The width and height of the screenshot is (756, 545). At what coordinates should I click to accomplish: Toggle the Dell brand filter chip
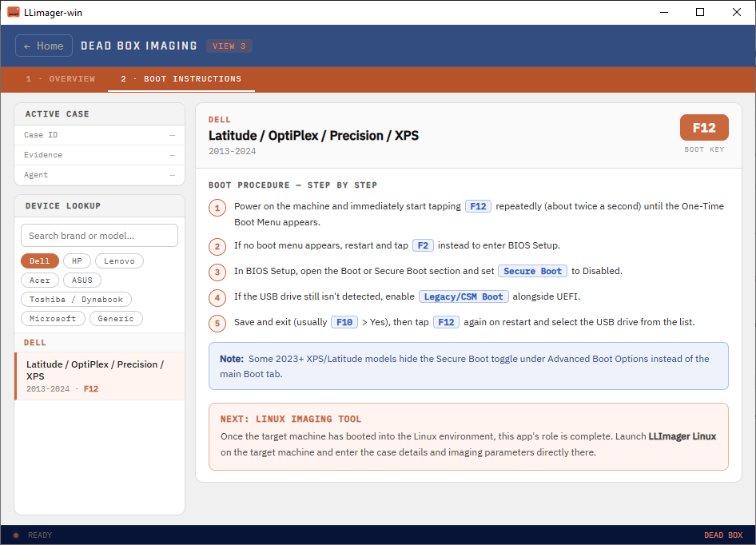39,261
